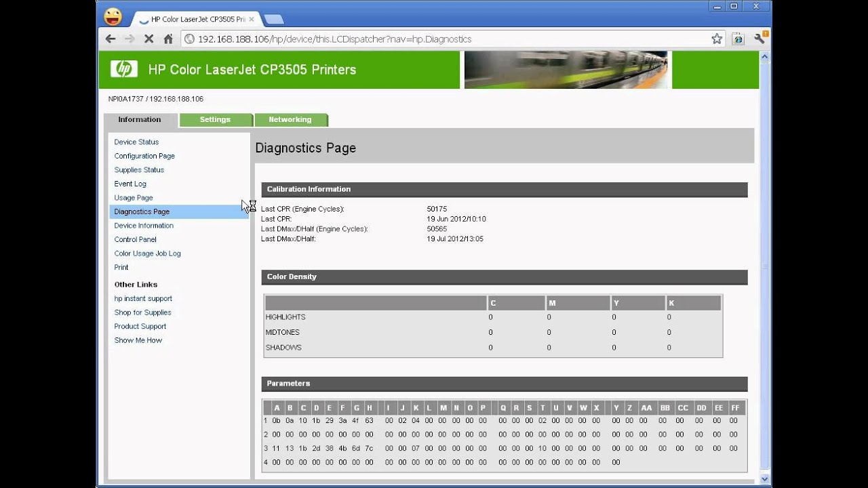This screenshot has height=488, width=868.
Task: Click the 7c value in Parameters row 3
Action: [x=369, y=449]
